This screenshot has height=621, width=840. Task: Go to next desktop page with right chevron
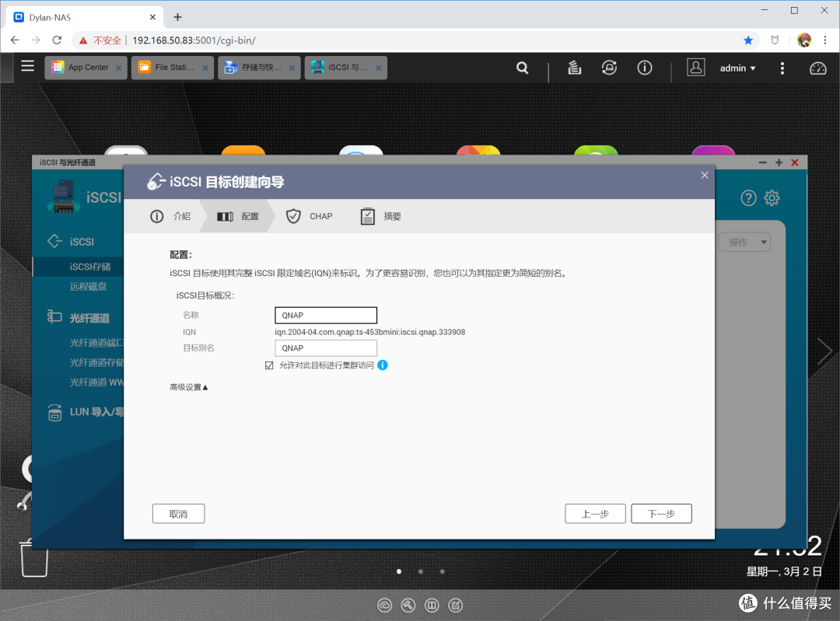pyautogui.click(x=824, y=352)
